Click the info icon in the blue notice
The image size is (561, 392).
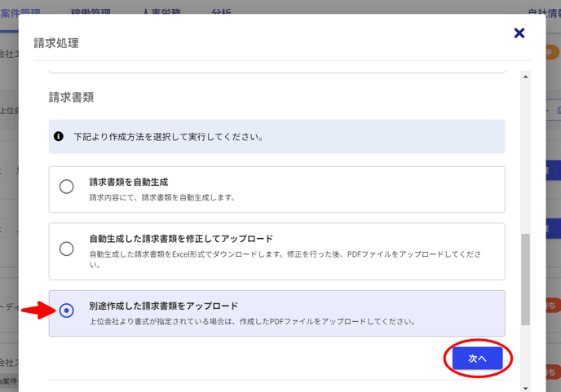coord(59,136)
